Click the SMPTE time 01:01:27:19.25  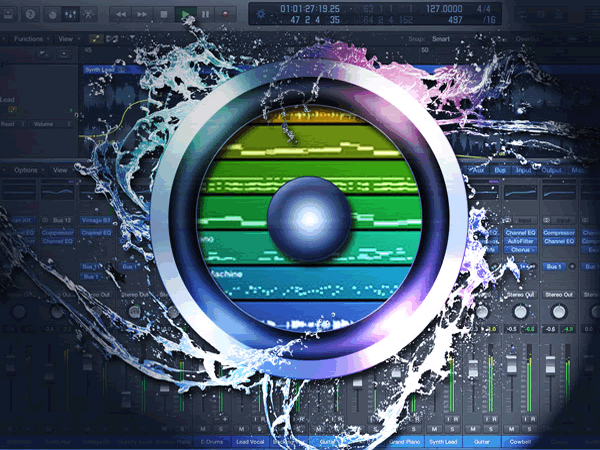[310, 8]
